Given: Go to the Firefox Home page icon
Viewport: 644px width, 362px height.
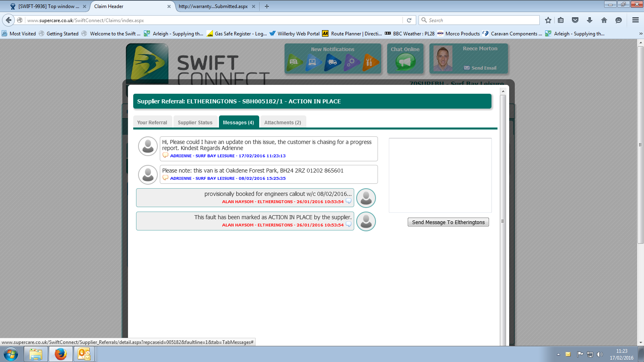Looking at the screenshot, I should (x=604, y=20).
